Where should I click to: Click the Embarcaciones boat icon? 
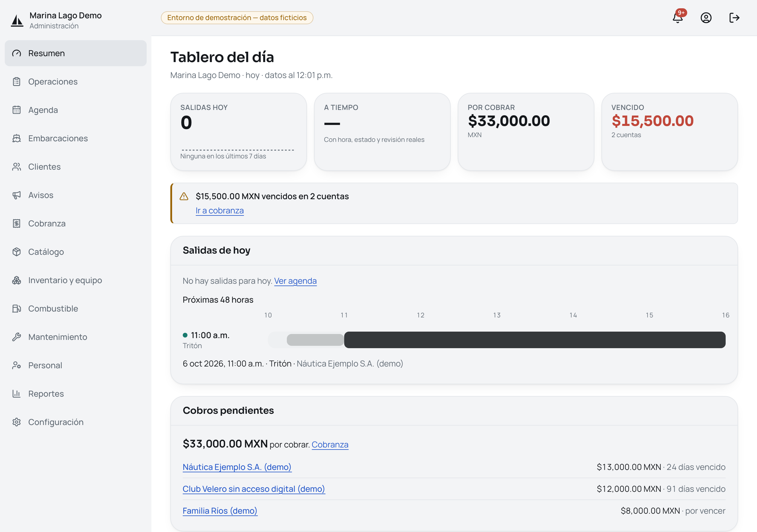click(x=17, y=138)
